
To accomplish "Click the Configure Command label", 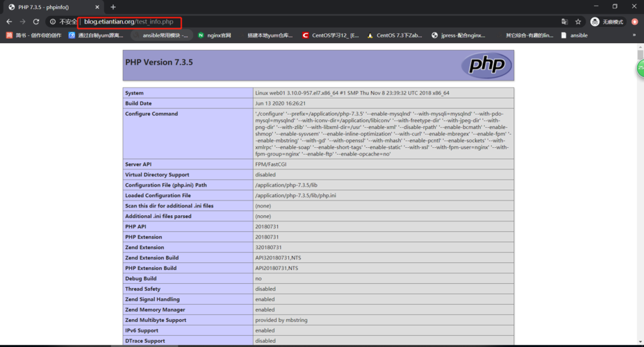I will click(151, 114).
